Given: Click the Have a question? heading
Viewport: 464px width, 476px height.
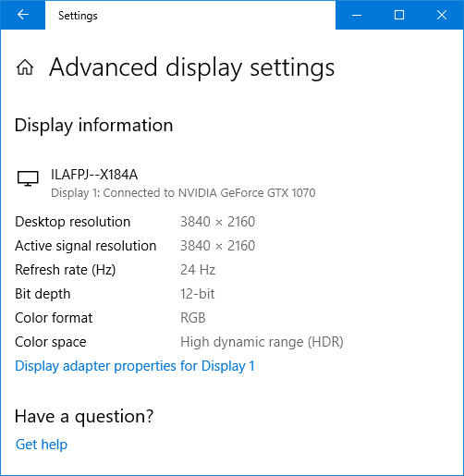Looking at the screenshot, I should tap(84, 417).
